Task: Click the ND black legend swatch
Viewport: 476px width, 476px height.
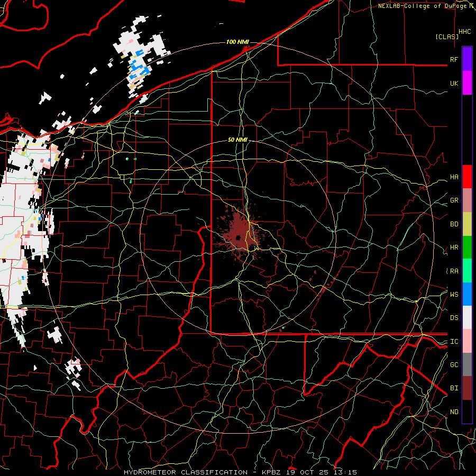Action: tap(467, 411)
